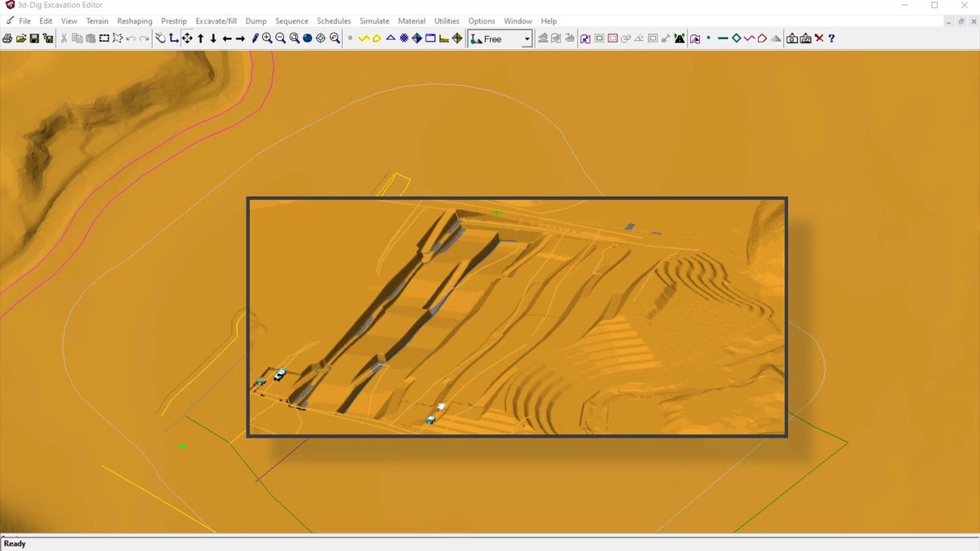Open the Window menu
Image resolution: width=980 pixels, height=551 pixels.
coord(518,21)
